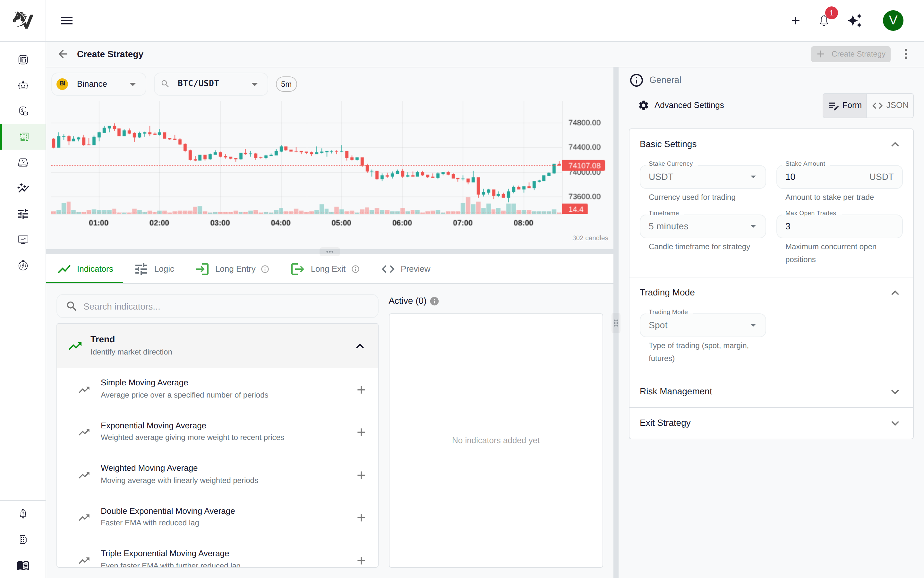924x578 pixels.
Task: Switch to the Logic tab
Action: point(154,269)
